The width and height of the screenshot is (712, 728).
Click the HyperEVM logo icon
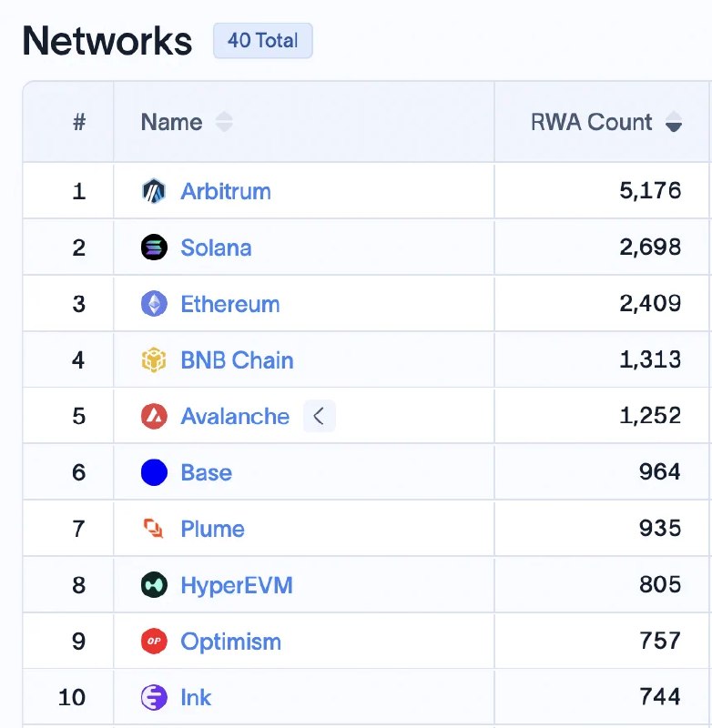click(154, 585)
